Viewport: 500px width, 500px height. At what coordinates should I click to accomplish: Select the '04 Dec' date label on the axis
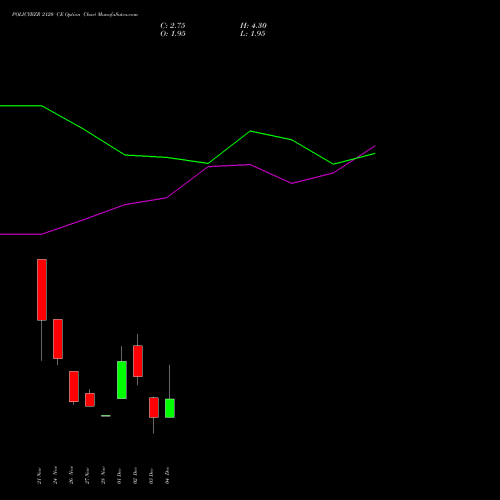click(x=167, y=476)
